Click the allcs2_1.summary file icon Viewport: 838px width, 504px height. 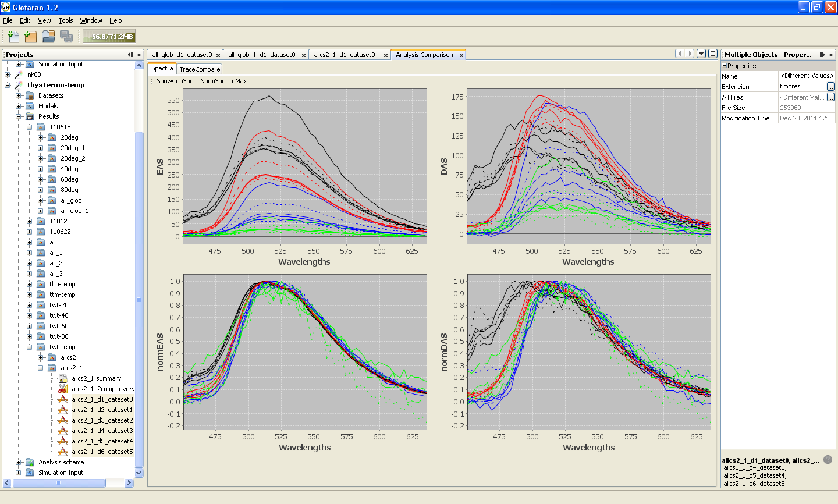coord(63,378)
